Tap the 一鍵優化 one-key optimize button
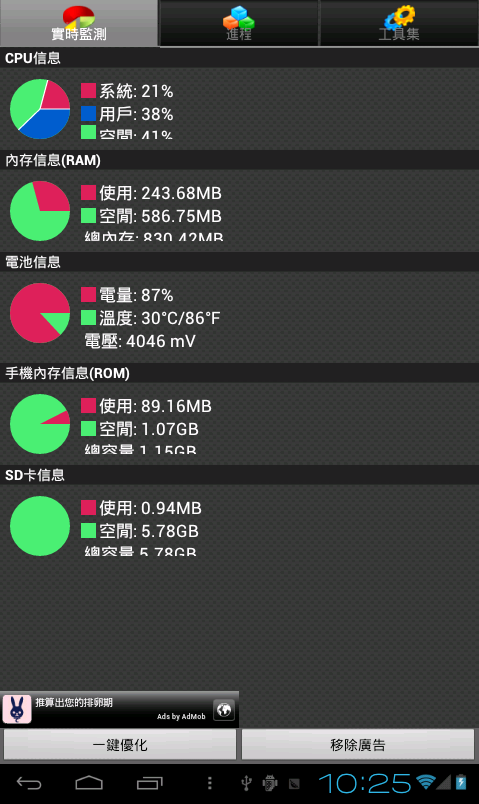The height and width of the screenshot is (804, 479). pos(120,745)
